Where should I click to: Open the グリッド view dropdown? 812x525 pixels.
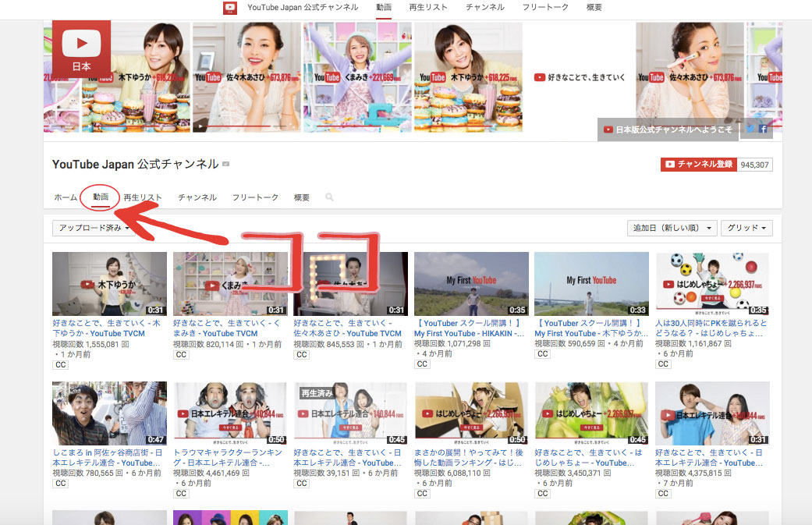(746, 228)
